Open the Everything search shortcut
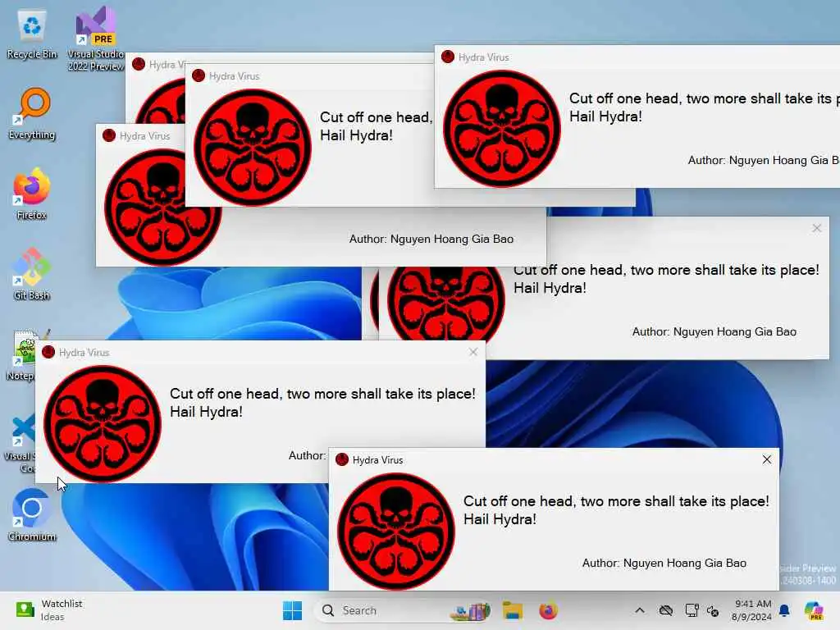This screenshot has width=840, height=630. coord(32,114)
